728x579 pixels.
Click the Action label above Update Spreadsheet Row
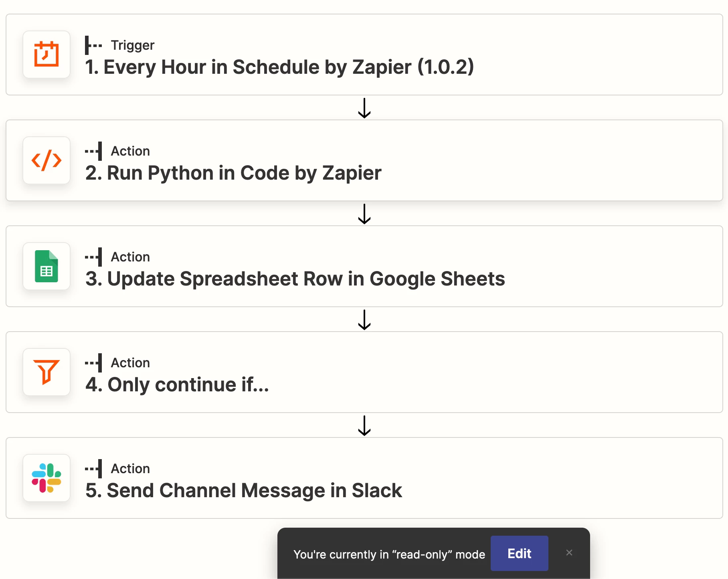pyautogui.click(x=130, y=257)
